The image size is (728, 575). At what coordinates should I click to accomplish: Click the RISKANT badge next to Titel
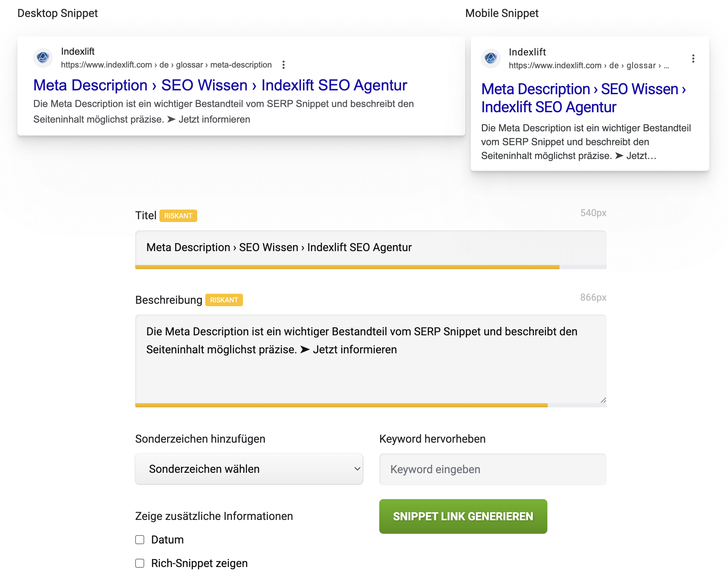[178, 216]
